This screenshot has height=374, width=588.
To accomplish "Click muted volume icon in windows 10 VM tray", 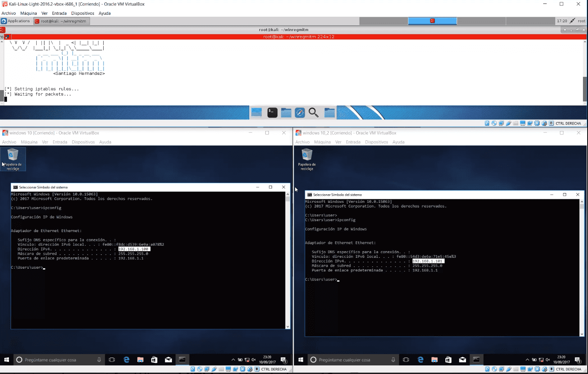I will [253, 360].
